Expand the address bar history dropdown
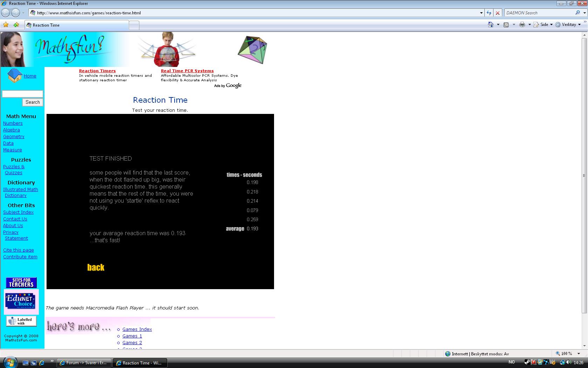 click(x=481, y=13)
